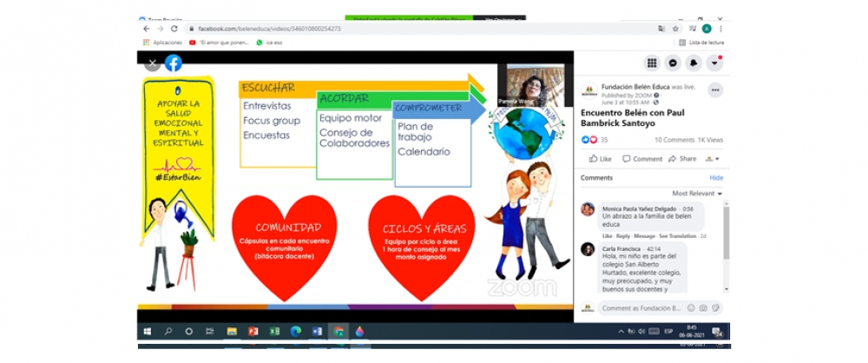Click the reaction icons with count 35

594,140
